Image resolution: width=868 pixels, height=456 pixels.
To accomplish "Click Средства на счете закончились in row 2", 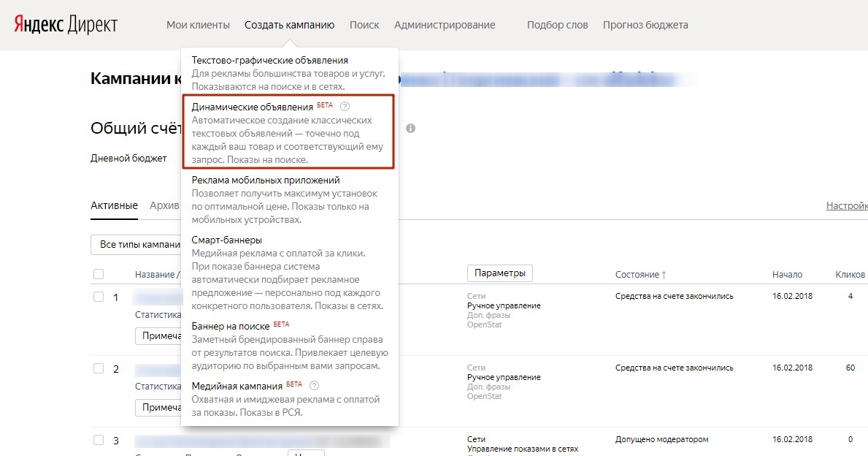I will [675, 368].
